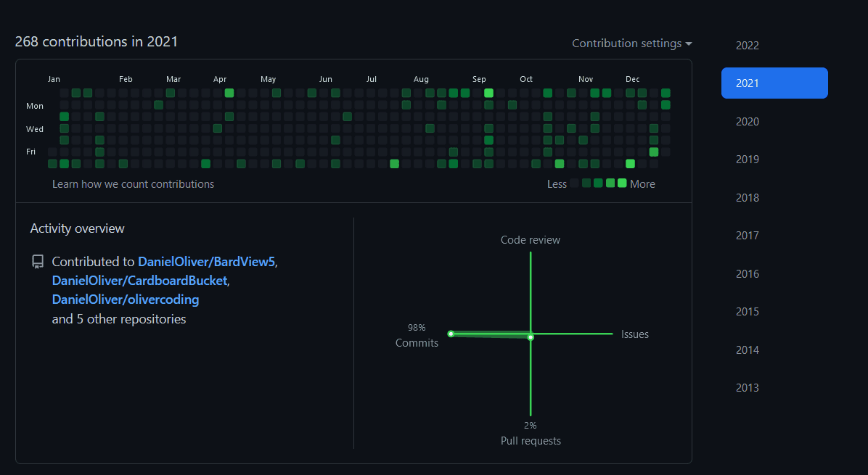Open the DanielOliver/CardboardBucket repository link
Image resolution: width=868 pixels, height=475 pixels.
click(x=139, y=281)
